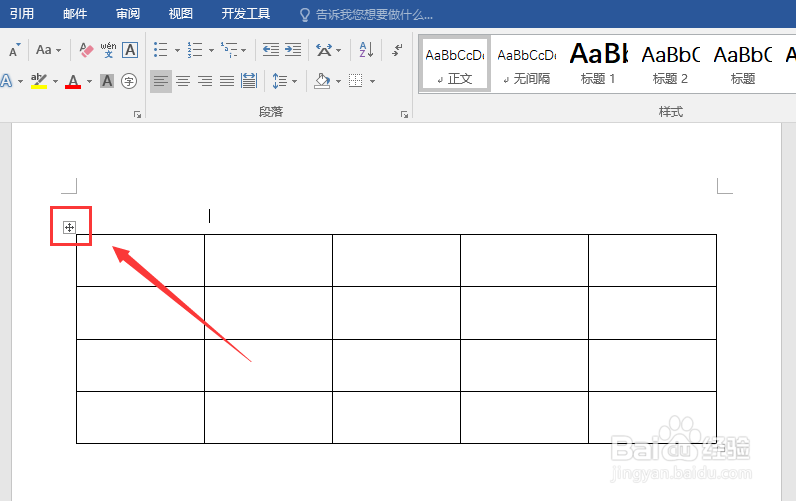This screenshot has width=796, height=501.
Task: Apply distributed alignment
Action: [x=249, y=81]
